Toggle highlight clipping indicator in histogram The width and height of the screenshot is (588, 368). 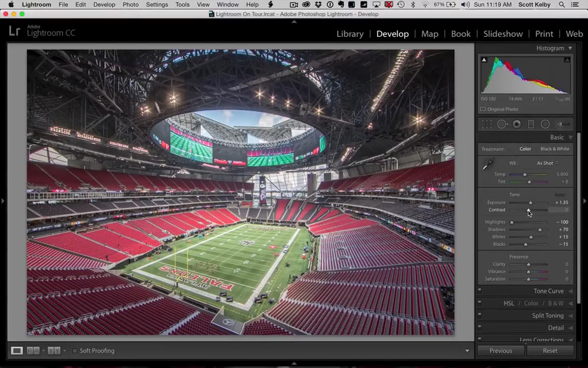pos(567,60)
